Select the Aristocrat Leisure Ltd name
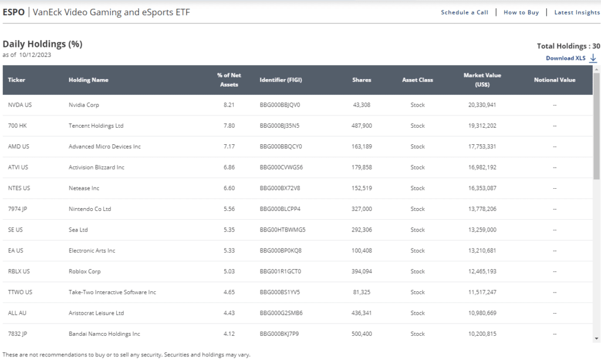This screenshot has width=601, height=364. coord(96,313)
